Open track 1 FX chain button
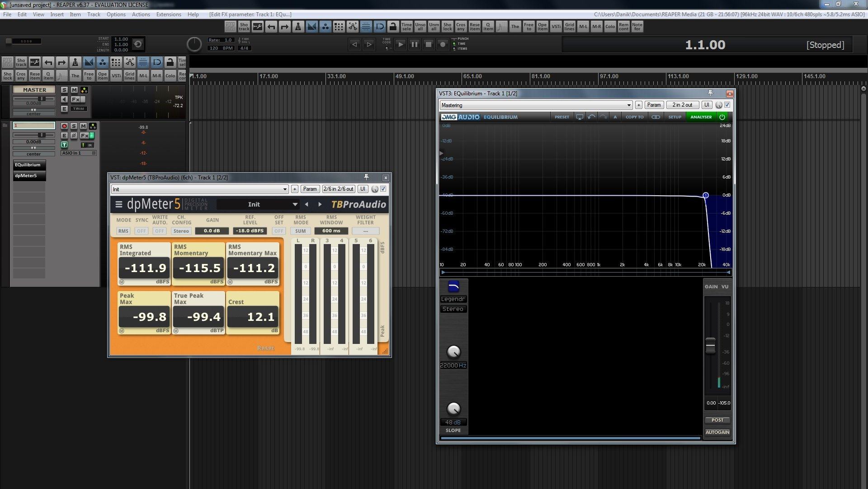Image resolution: width=868 pixels, height=489 pixels. (84, 136)
